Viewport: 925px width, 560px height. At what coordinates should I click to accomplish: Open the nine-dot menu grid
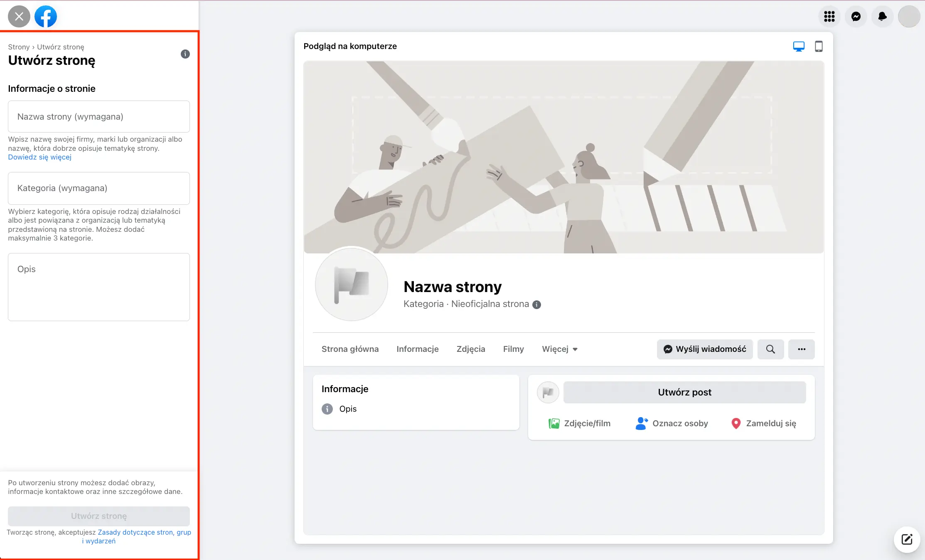[x=829, y=17]
